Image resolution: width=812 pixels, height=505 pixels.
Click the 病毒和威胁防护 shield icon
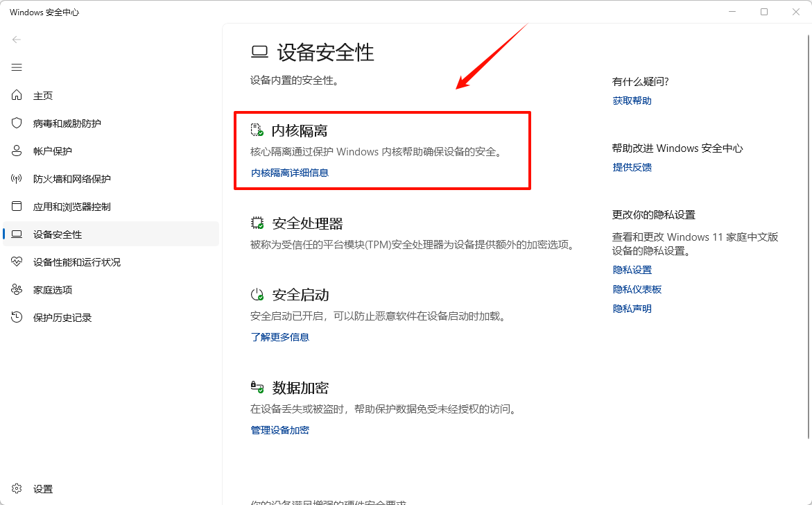[16, 123]
